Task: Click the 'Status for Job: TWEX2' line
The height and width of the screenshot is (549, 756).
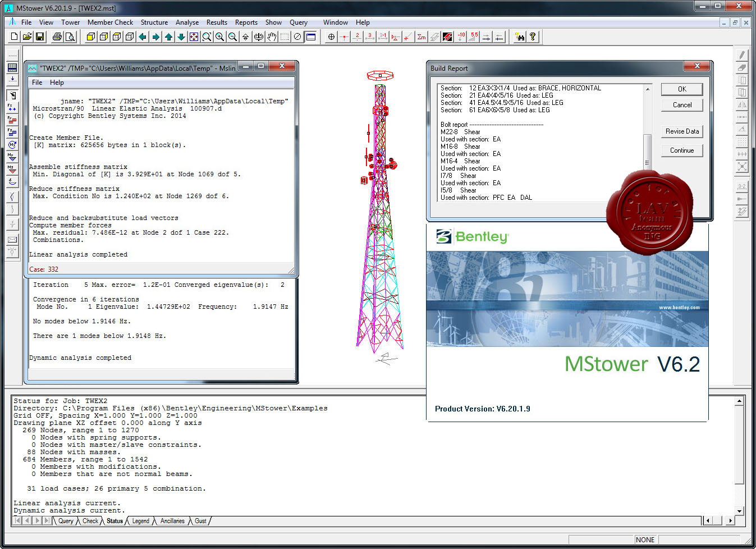Action: click(60, 401)
